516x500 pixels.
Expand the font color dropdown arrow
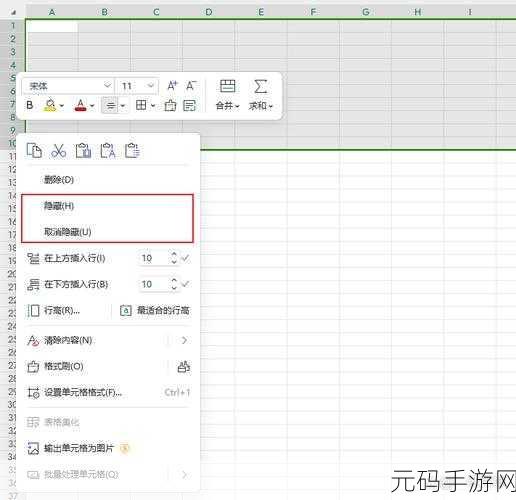click(x=92, y=106)
